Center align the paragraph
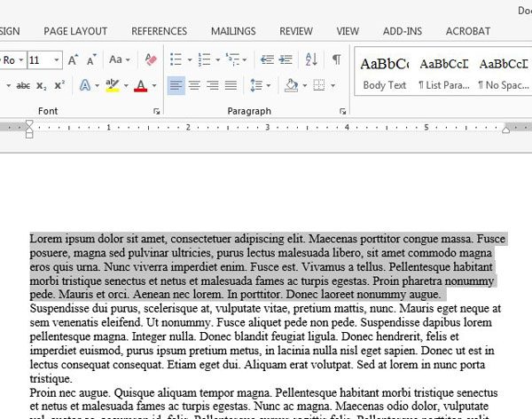 193,86
